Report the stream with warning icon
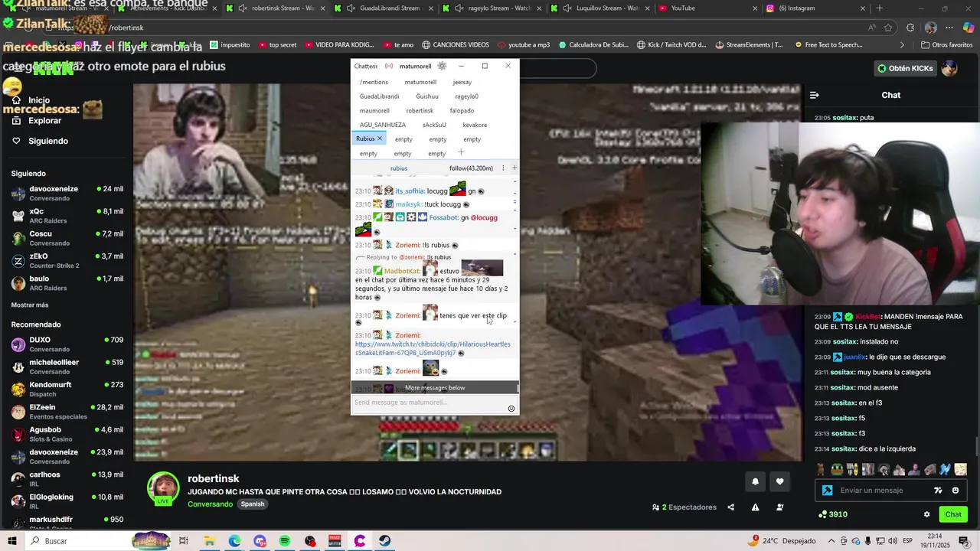This screenshot has height=551, width=980. point(755,507)
